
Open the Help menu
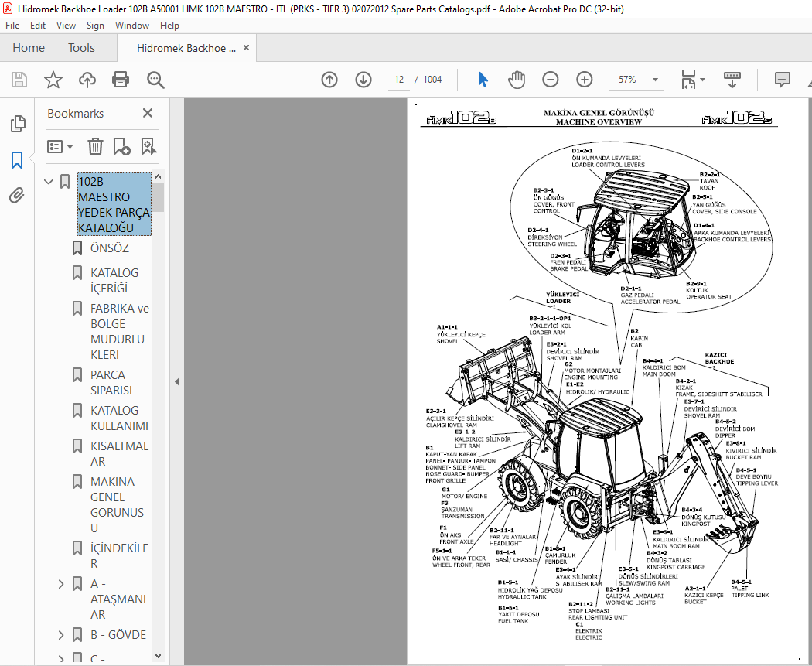click(x=169, y=26)
